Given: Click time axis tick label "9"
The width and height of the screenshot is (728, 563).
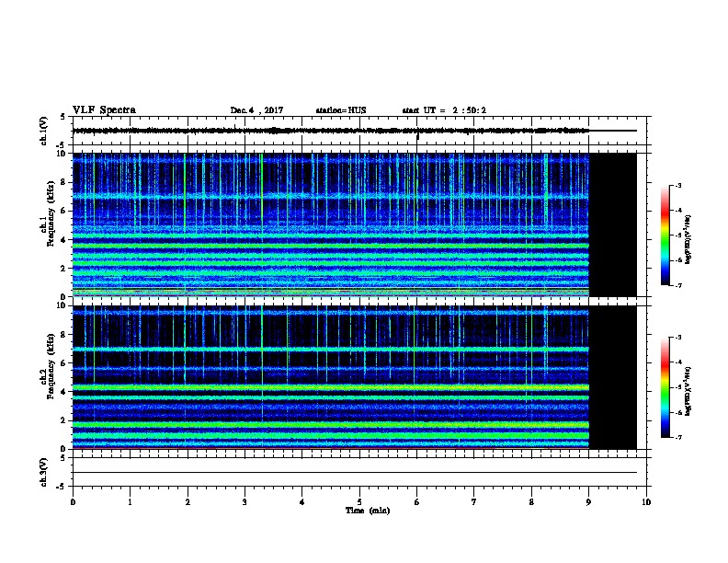Looking at the screenshot, I should pyautogui.click(x=588, y=502).
